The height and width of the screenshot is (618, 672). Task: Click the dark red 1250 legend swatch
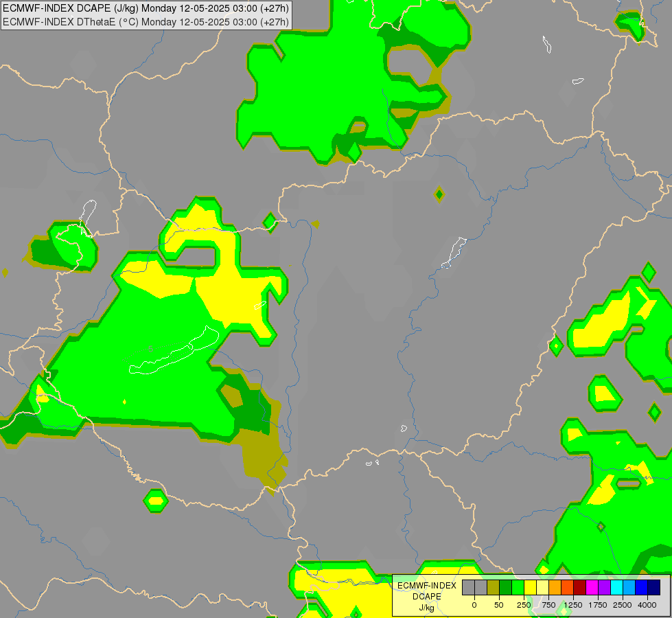tap(580, 587)
